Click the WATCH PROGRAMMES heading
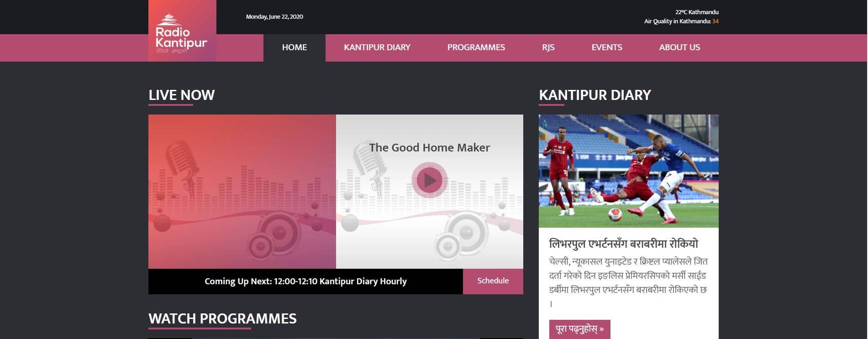This screenshot has width=868, height=339. pos(223,318)
